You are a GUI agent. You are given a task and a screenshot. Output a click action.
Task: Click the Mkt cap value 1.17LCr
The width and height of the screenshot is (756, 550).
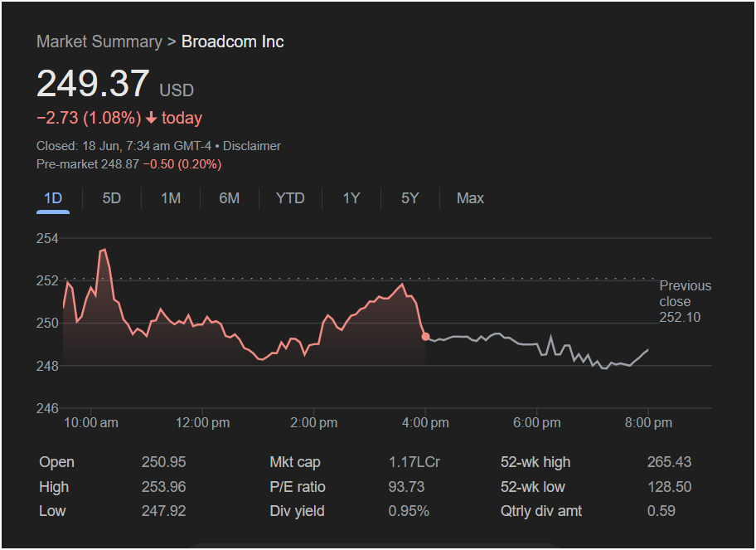414,462
